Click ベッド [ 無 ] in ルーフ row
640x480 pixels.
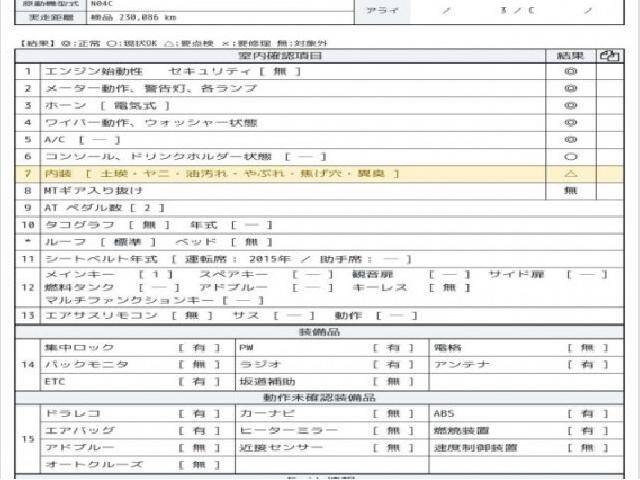224,242
